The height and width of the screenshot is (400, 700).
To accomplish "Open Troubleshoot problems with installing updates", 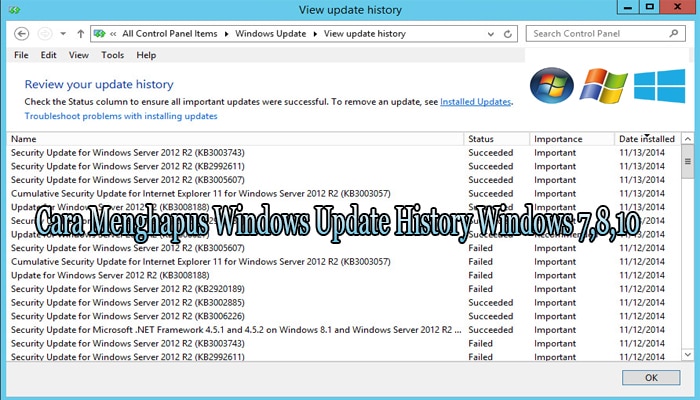I will click(x=121, y=116).
